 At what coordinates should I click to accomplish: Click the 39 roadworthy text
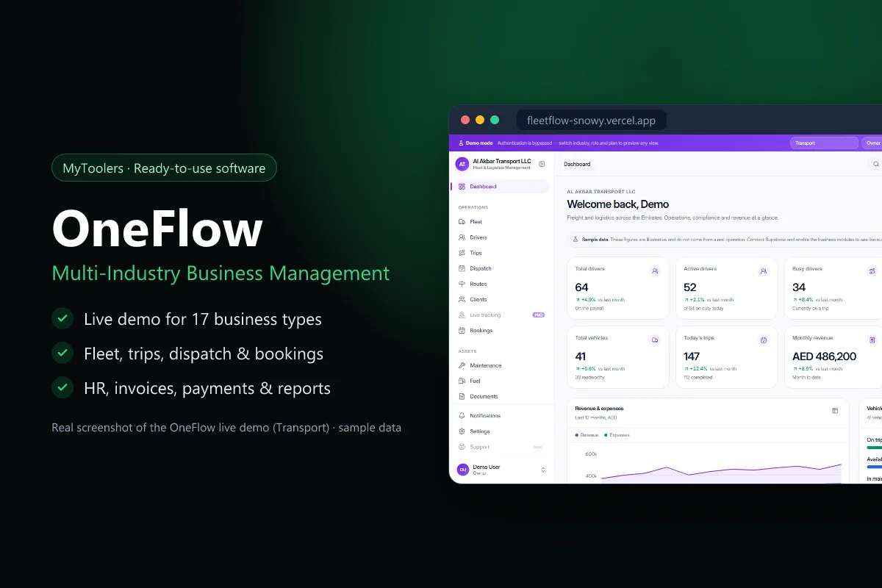pyautogui.click(x=589, y=378)
